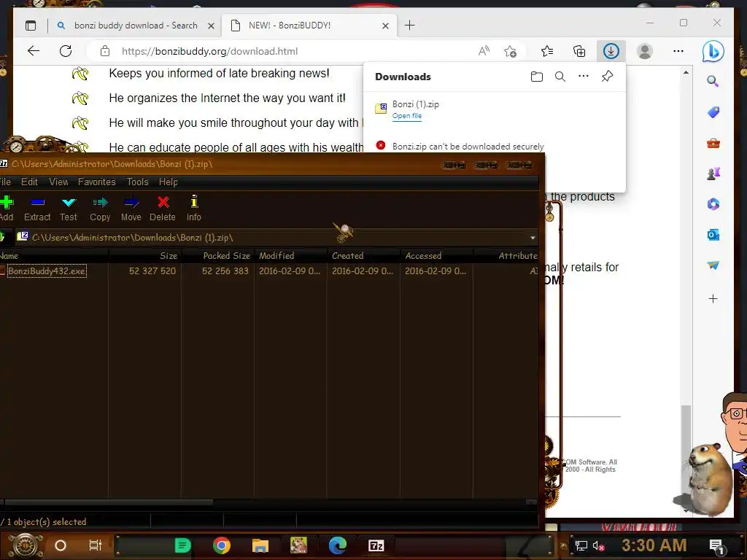Click Edge tab actions menu icon
Image resolution: width=747 pixels, height=560 pixels.
coord(31,26)
